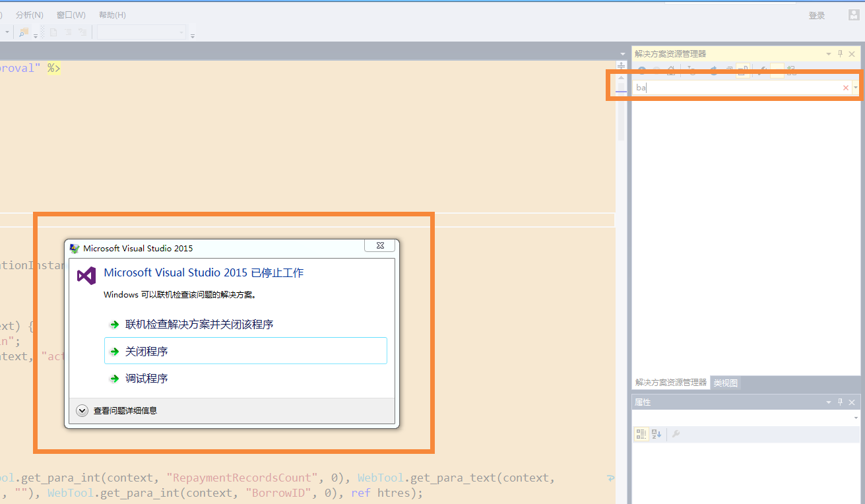Clear the Solution Explorer search text
Image resolution: width=865 pixels, height=504 pixels.
(x=846, y=88)
